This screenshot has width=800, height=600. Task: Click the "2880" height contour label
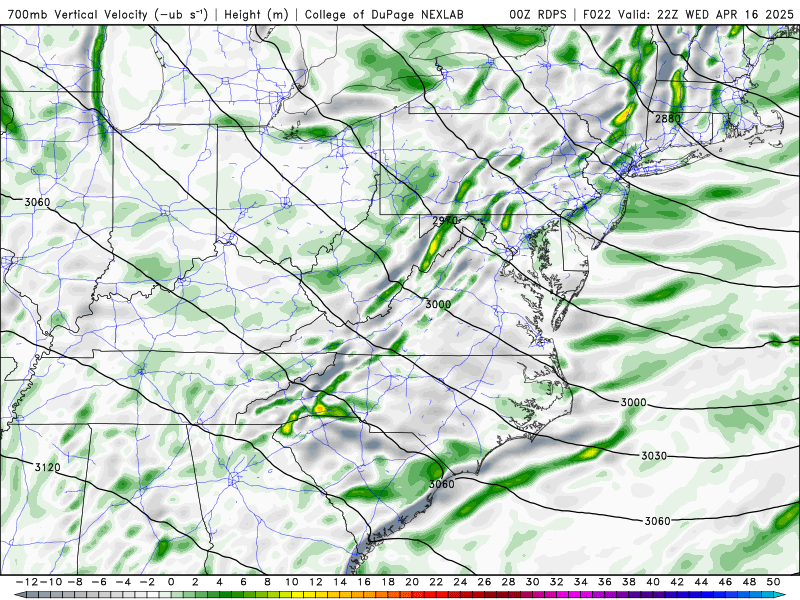click(668, 118)
